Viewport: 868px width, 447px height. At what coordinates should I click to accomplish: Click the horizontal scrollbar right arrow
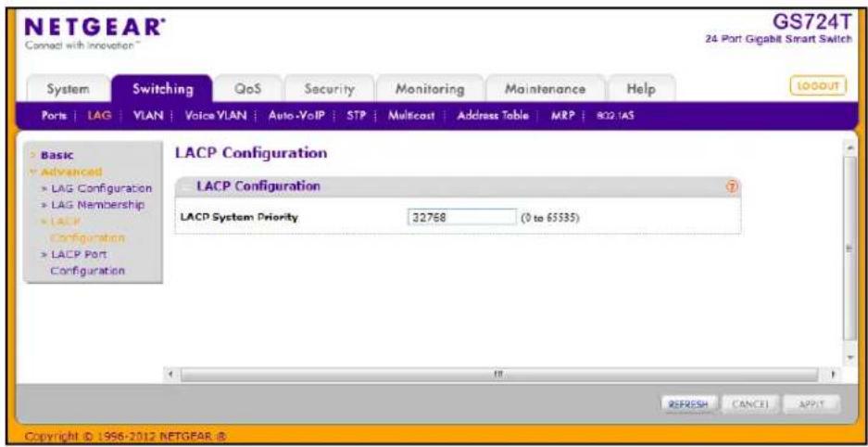(833, 375)
